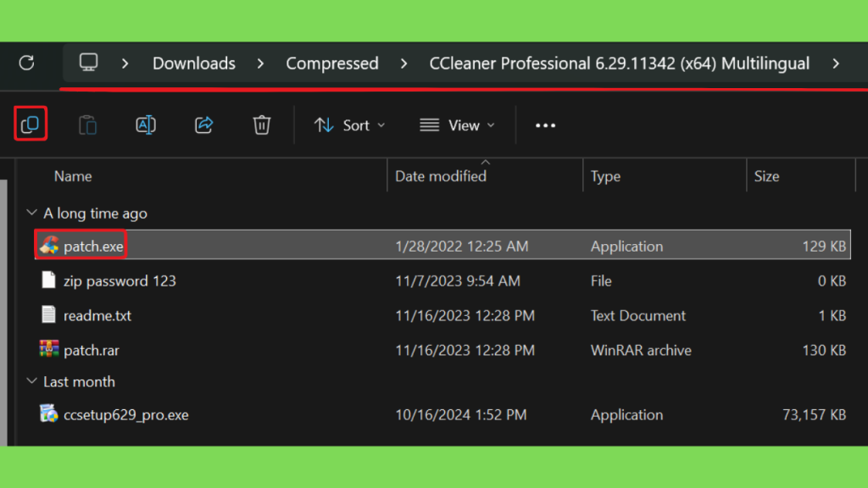Viewport: 868px width, 488px height.
Task: Select the file named zip password 123
Action: coord(120,281)
